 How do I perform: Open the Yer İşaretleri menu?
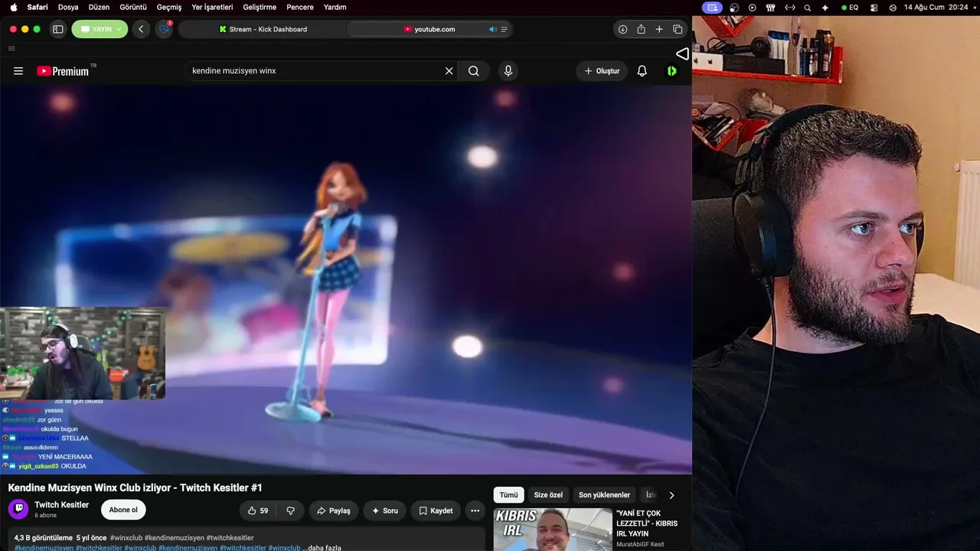[212, 7]
